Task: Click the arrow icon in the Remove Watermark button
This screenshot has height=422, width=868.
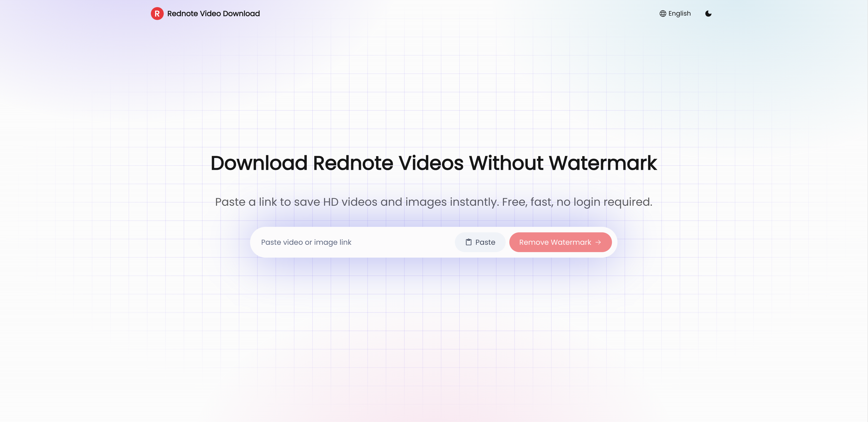Action: point(599,242)
